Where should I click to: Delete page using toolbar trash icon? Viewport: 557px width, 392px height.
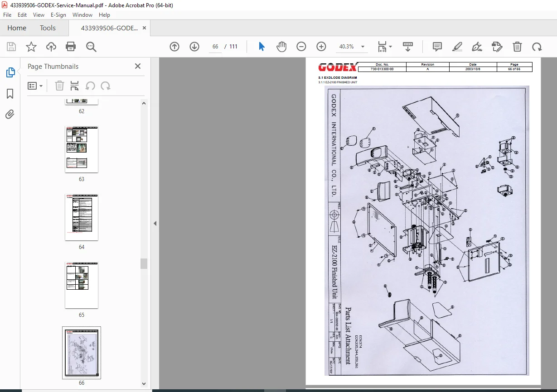pyautogui.click(x=517, y=47)
